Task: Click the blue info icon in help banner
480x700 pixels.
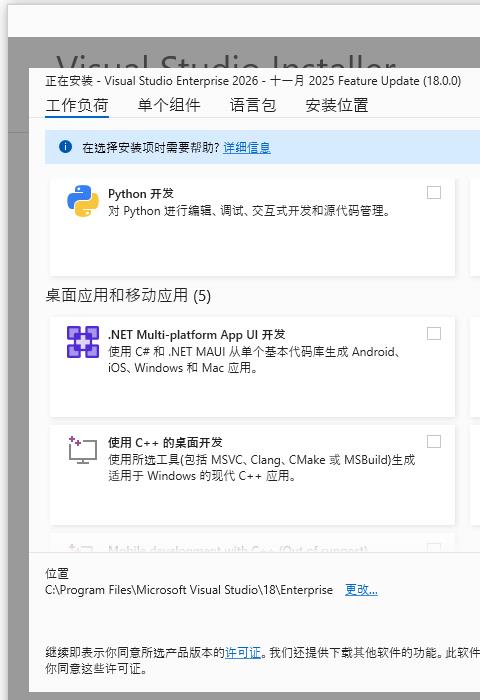Action: (x=65, y=146)
